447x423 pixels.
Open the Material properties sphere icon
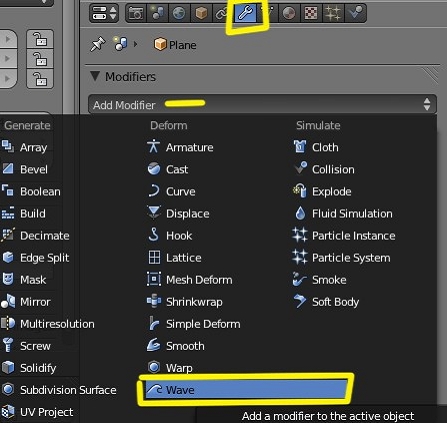click(289, 13)
